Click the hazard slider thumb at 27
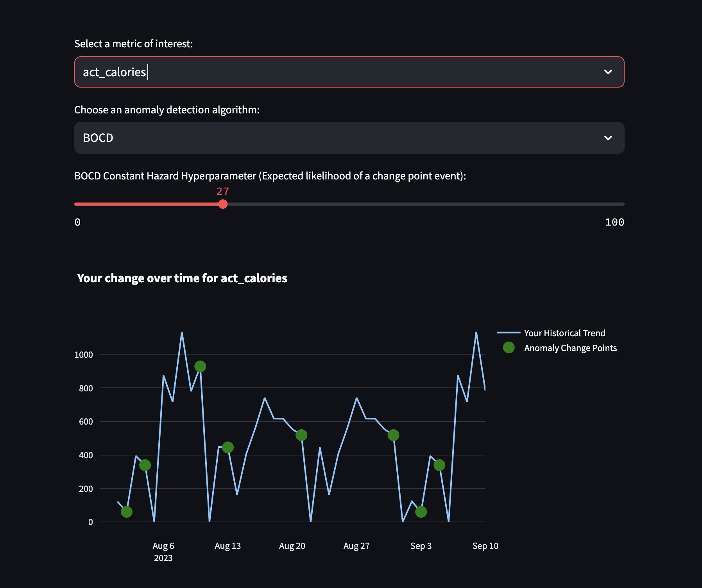702x588 pixels. (223, 204)
